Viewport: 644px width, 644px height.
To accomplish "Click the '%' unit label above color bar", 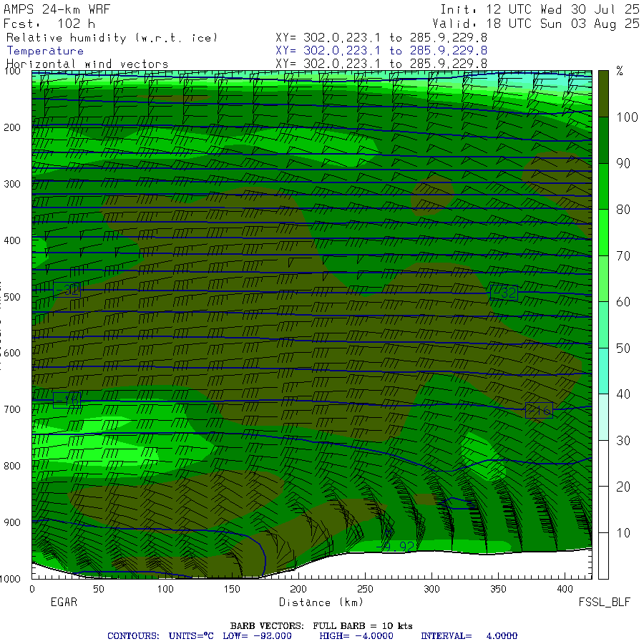I will [620, 71].
